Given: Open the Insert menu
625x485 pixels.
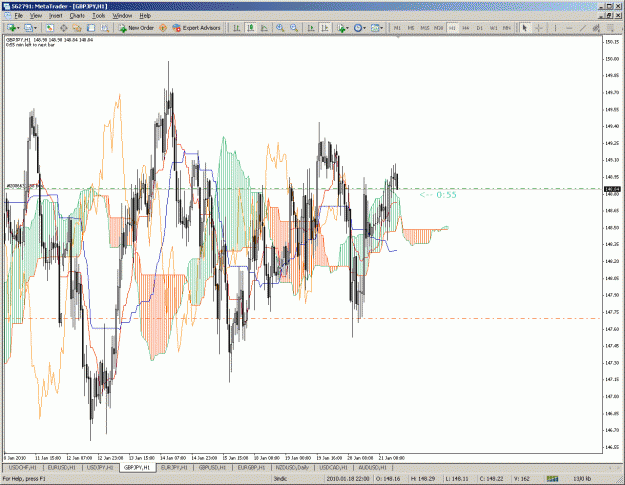Looking at the screenshot, I should tap(56, 16).
